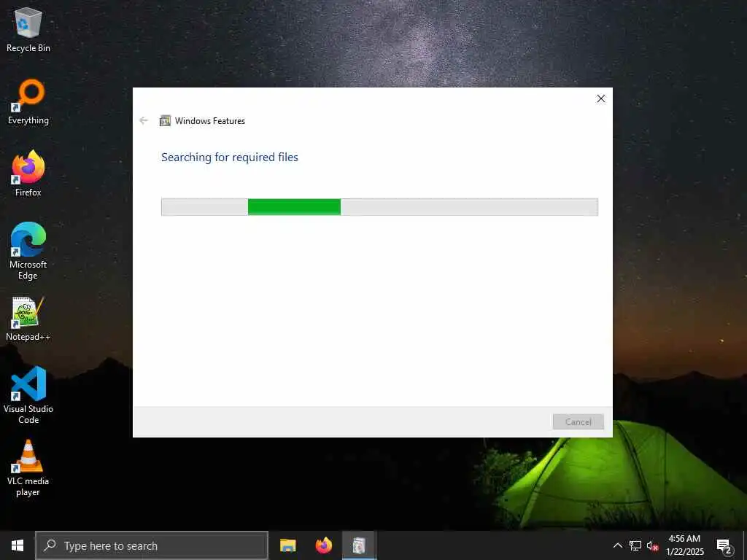Open the Visual Studio Code shortcut
This screenshot has height=560, width=747.
[28, 395]
